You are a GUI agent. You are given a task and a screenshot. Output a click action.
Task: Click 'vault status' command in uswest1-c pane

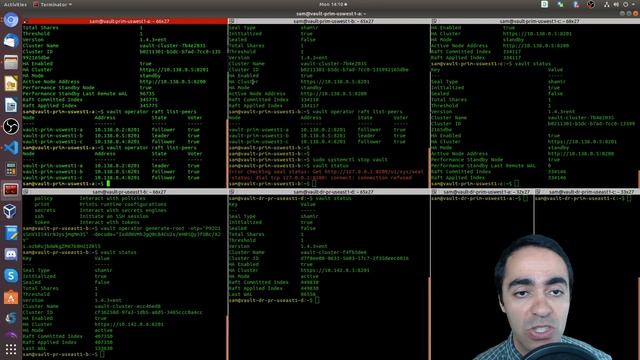coord(533,64)
